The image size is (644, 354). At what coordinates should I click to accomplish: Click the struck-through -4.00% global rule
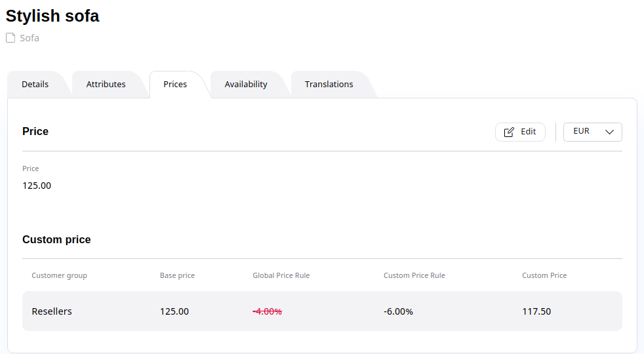(268, 311)
